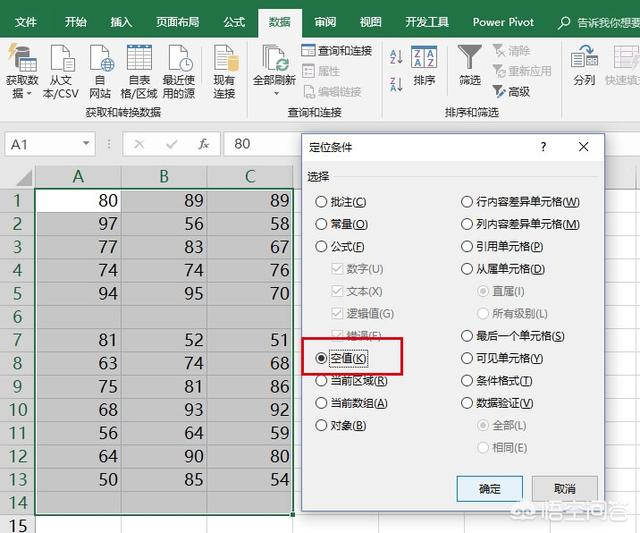
Task: Select Data Validation (数据验证) radio
Action: [x=467, y=403]
